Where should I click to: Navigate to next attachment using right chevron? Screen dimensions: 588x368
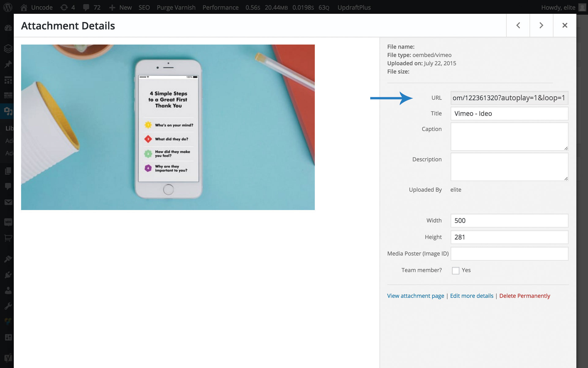tap(541, 25)
